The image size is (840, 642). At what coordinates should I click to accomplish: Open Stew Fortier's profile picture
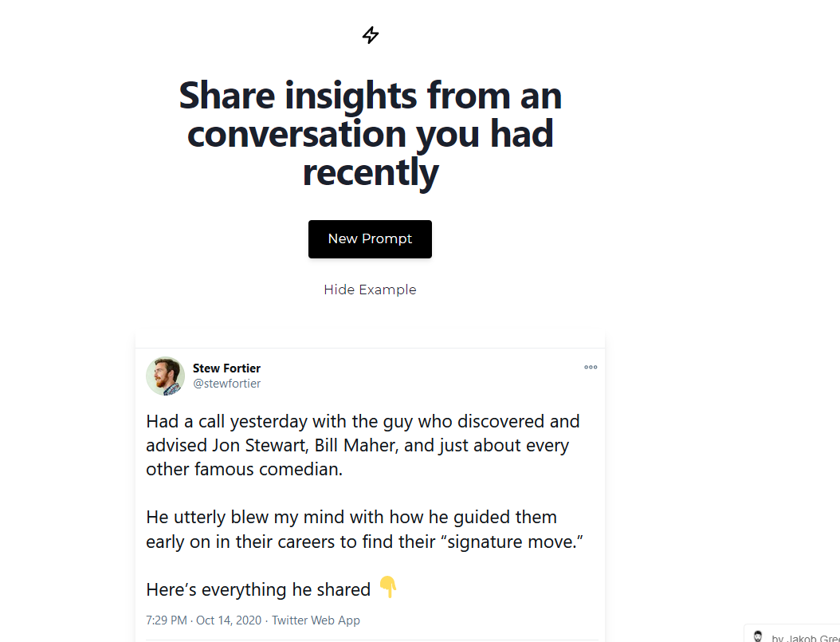166,376
